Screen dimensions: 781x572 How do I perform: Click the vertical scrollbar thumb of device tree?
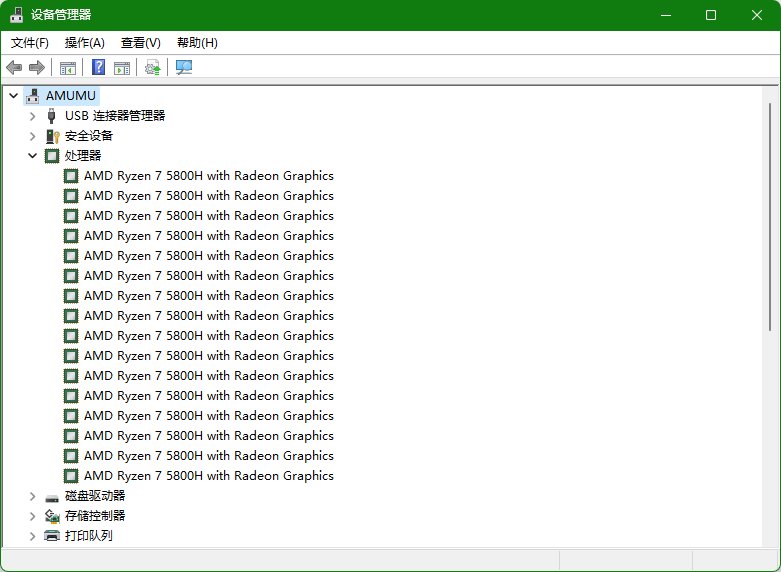pyautogui.click(x=770, y=217)
